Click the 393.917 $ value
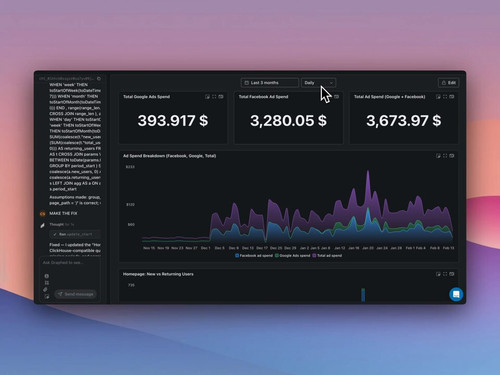This screenshot has height=375, width=500. (x=173, y=120)
